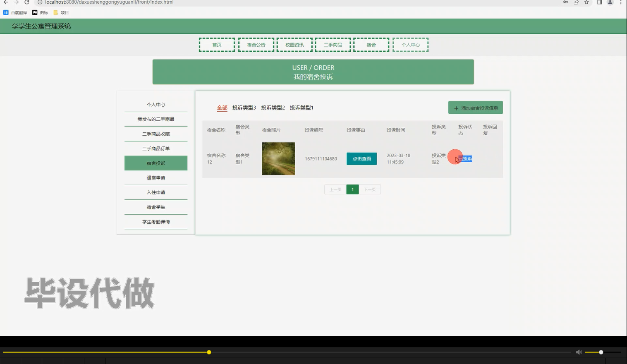Reload the page with refresh icon

click(26, 2)
